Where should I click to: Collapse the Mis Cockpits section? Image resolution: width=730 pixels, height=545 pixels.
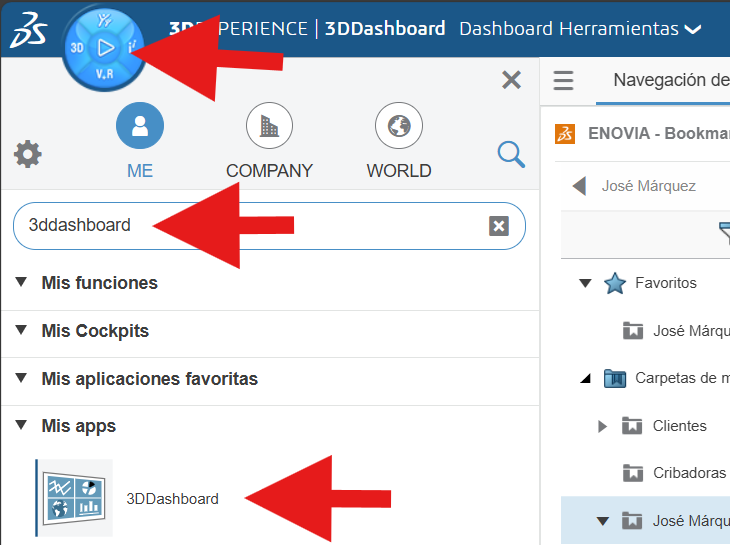[x=21, y=330]
